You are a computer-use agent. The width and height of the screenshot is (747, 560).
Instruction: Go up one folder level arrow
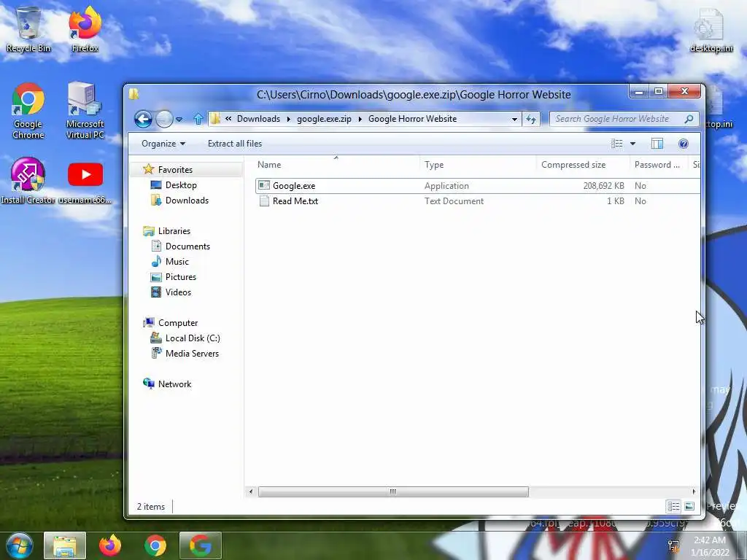(x=198, y=119)
